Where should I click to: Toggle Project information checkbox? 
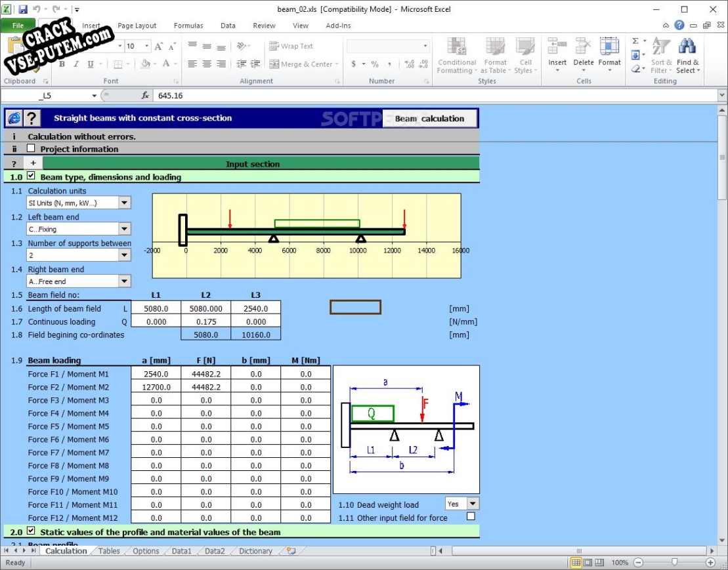tap(31, 148)
